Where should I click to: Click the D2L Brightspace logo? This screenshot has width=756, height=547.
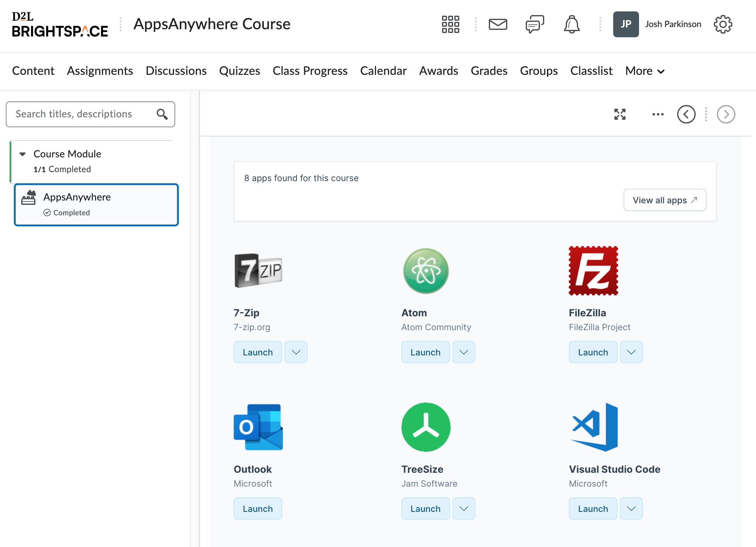point(60,24)
